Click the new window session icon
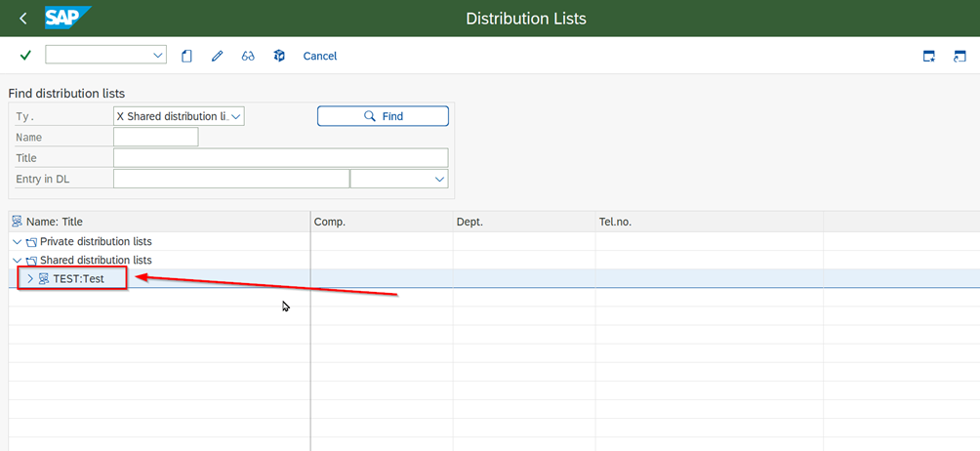This screenshot has height=451, width=980. tap(929, 57)
